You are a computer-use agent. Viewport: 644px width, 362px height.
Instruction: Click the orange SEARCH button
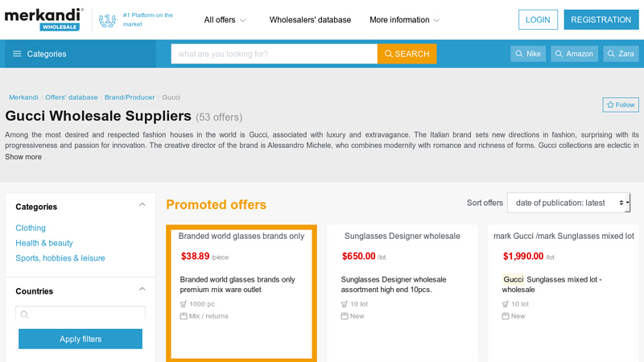point(407,54)
